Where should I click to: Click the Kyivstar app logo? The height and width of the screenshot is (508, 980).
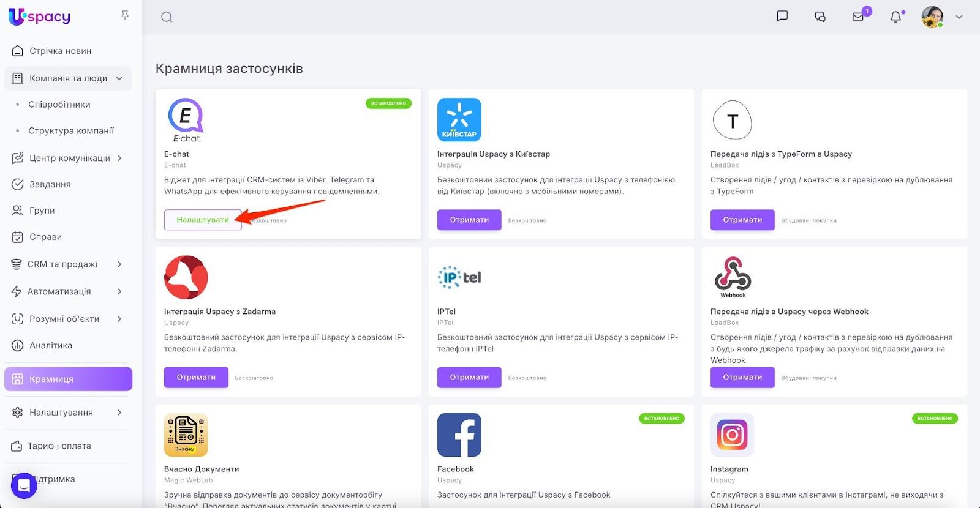pyautogui.click(x=459, y=120)
